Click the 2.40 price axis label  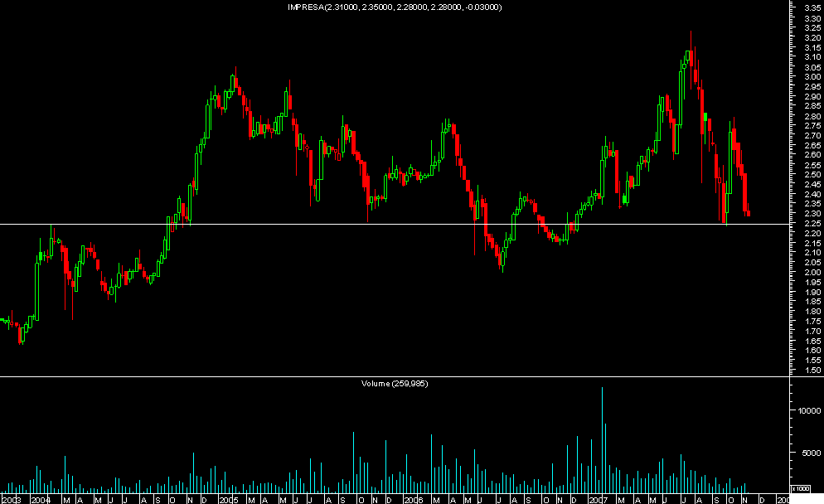point(812,195)
